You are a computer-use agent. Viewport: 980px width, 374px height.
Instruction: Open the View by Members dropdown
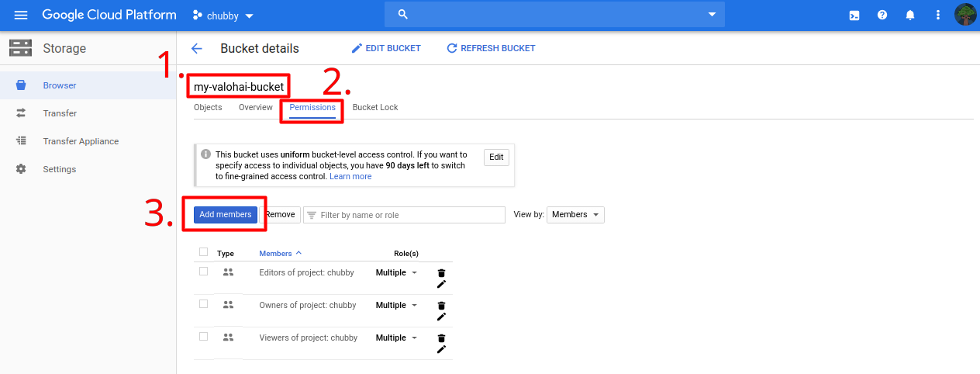(575, 215)
